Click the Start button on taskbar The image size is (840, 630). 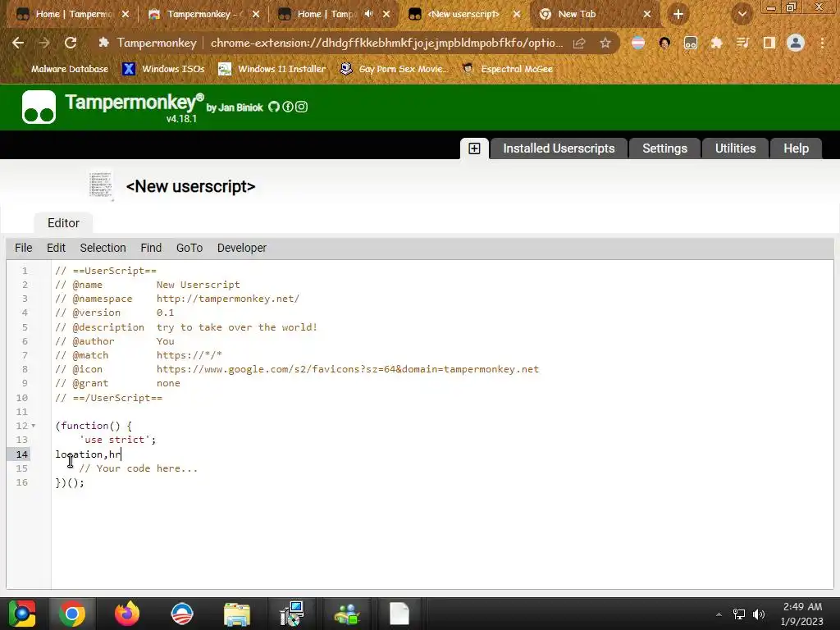coord(22,614)
